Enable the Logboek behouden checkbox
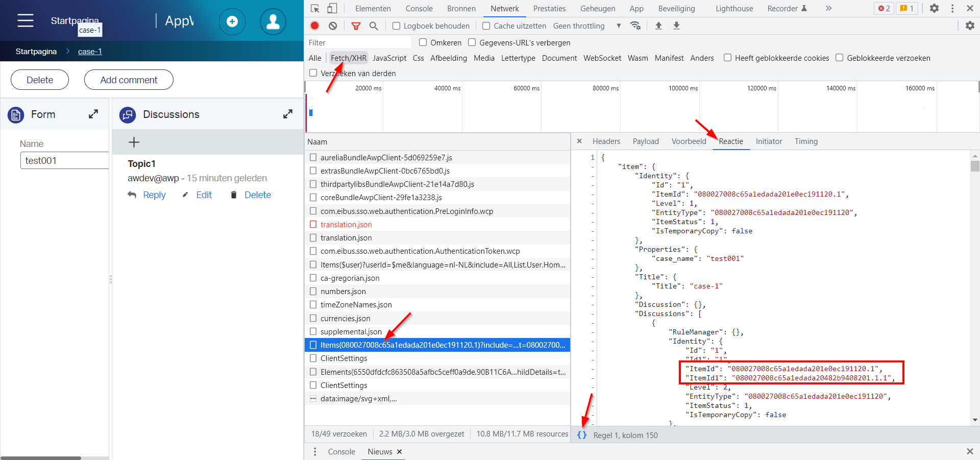The width and height of the screenshot is (980, 460). click(396, 26)
